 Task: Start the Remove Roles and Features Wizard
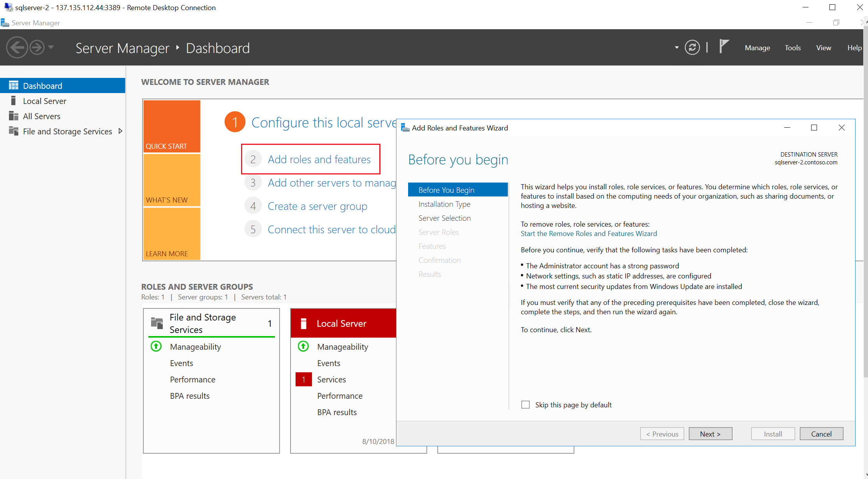[x=588, y=233]
